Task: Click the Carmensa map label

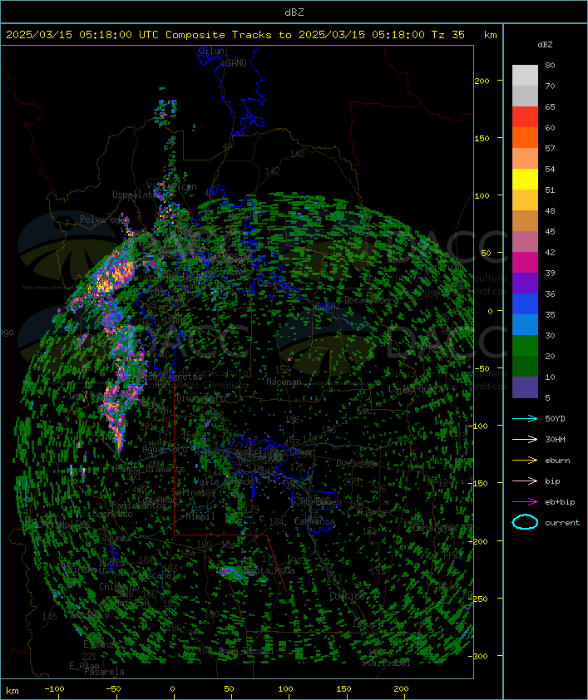Action: point(314,521)
